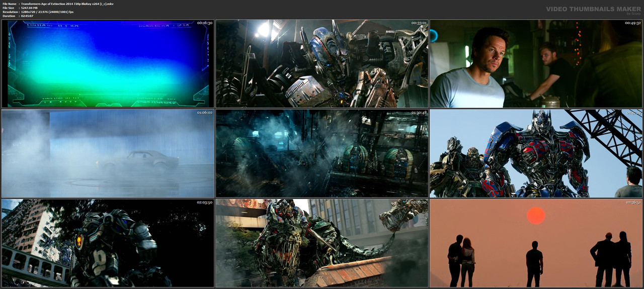Click the 02:03:50 timestamp
The height and width of the screenshot is (289, 644).
point(204,203)
